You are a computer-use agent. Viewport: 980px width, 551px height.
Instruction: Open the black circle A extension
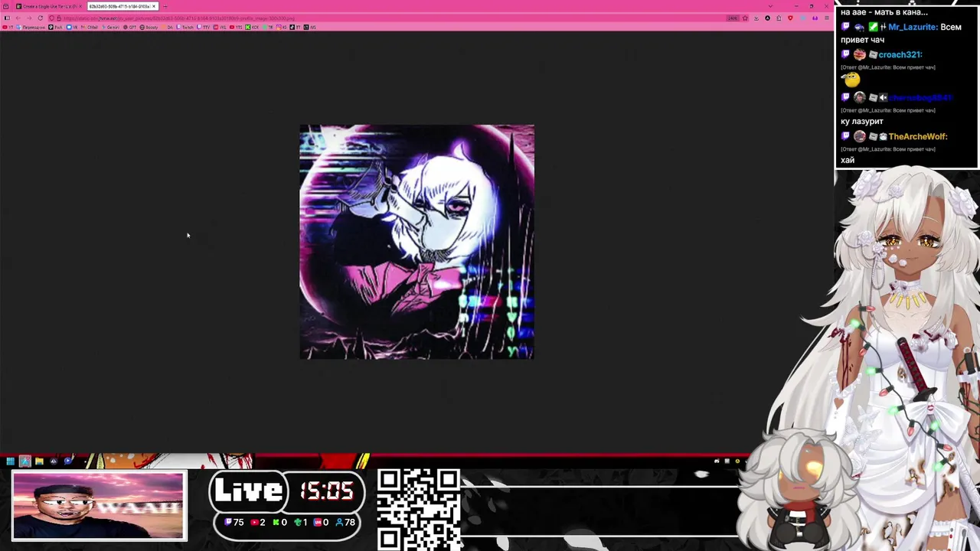(x=768, y=18)
